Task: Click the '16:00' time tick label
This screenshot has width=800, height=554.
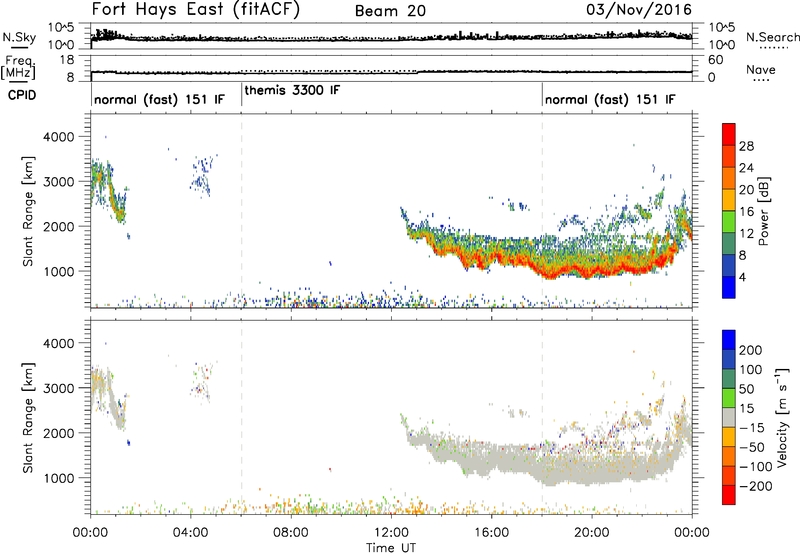Action: [x=491, y=533]
